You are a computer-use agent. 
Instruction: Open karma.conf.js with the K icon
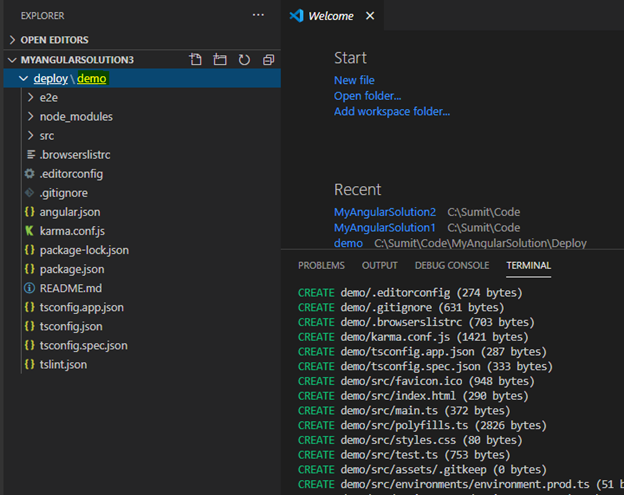point(72,231)
